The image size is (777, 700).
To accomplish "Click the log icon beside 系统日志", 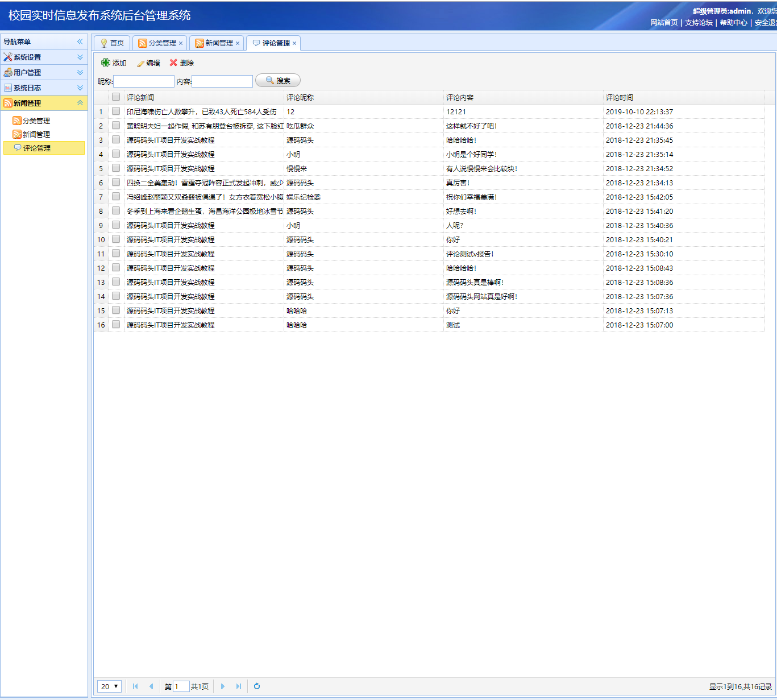I will (x=8, y=88).
